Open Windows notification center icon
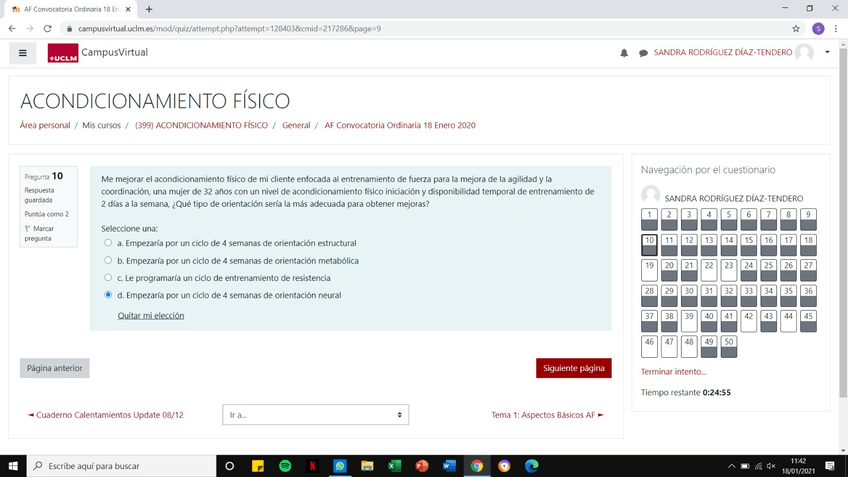The height and width of the screenshot is (477, 848). 830,466
